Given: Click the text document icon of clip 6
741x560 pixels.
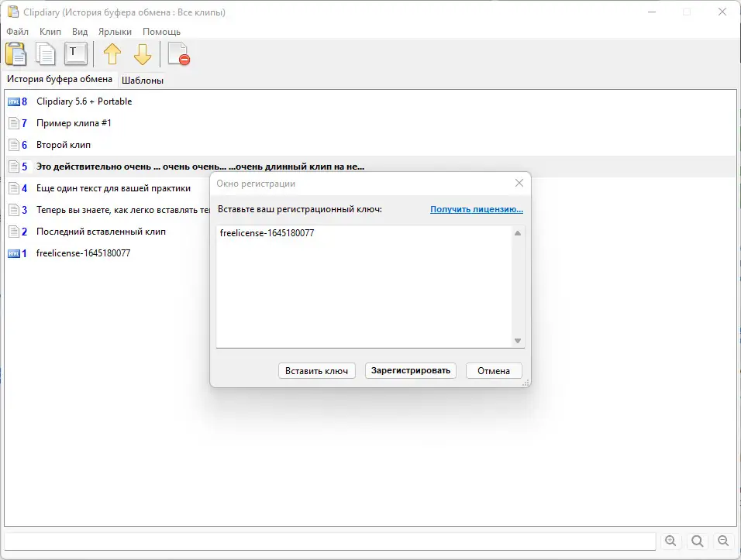Looking at the screenshot, I should point(14,145).
